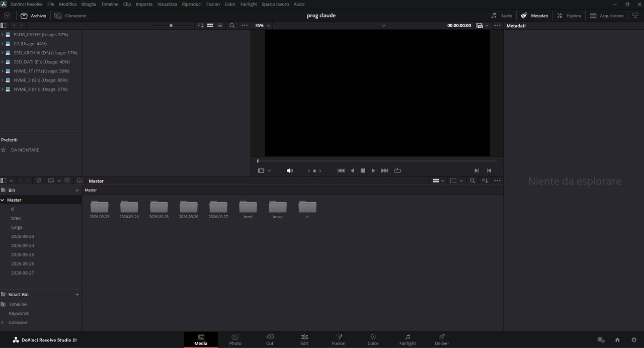Screen dimensions: 644x348
Task: Show the Audio panel
Action: (502, 16)
